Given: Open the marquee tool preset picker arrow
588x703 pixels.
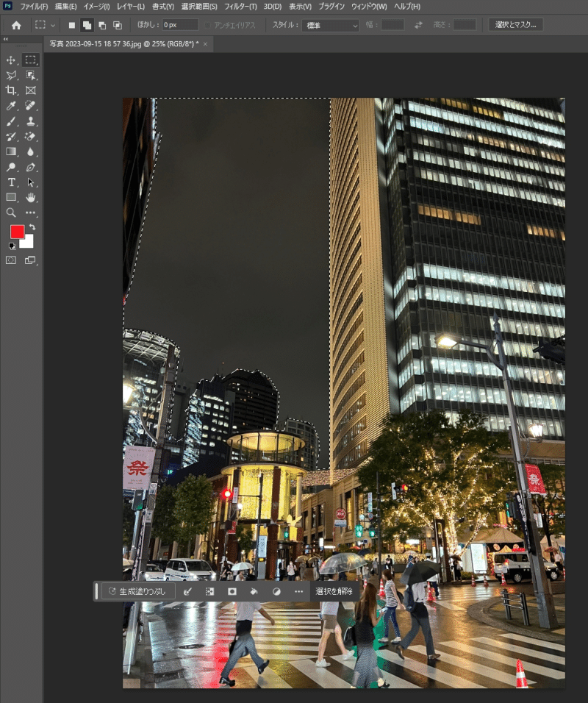Looking at the screenshot, I should pyautogui.click(x=53, y=25).
